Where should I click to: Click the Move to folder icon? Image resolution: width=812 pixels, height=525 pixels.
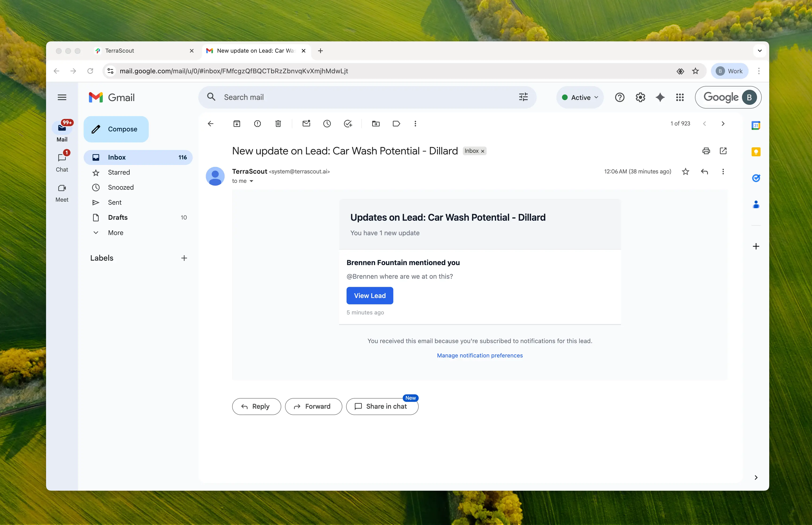point(376,124)
